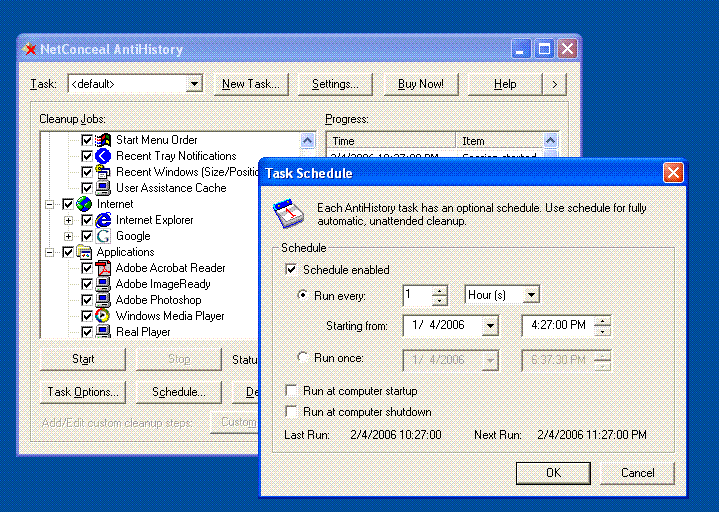Viewport: 719px width, 512px height.
Task: Toggle the Applications group checkbox
Action: 68,252
